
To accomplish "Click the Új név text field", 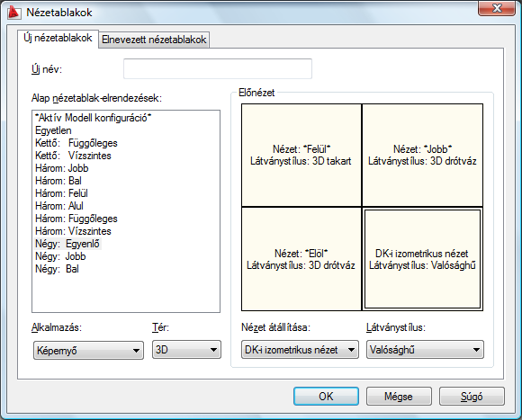I will (218, 69).
